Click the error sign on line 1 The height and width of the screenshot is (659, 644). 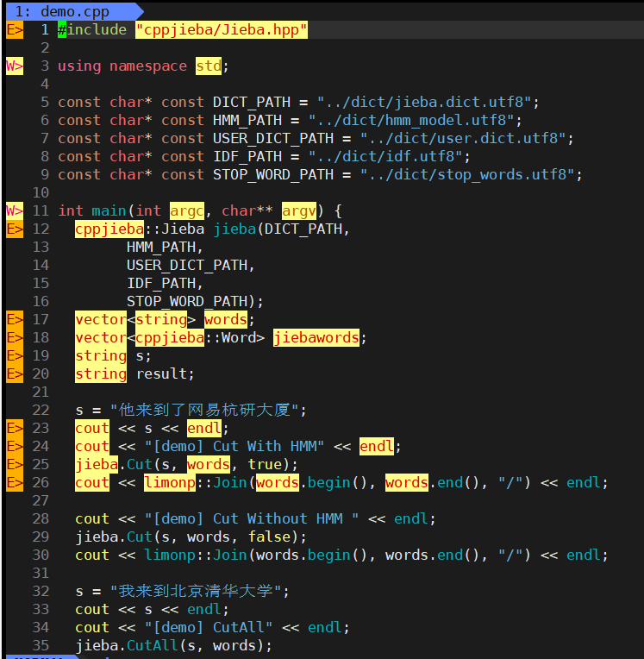point(15,30)
